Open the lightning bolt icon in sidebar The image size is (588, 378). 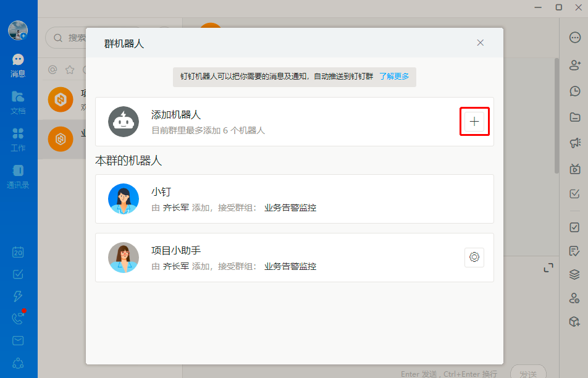click(18, 296)
